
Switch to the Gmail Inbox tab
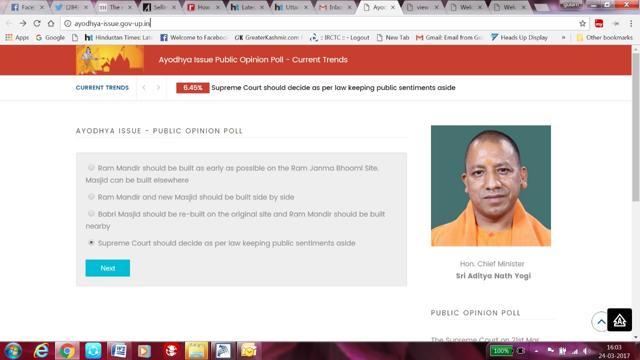(x=335, y=7)
